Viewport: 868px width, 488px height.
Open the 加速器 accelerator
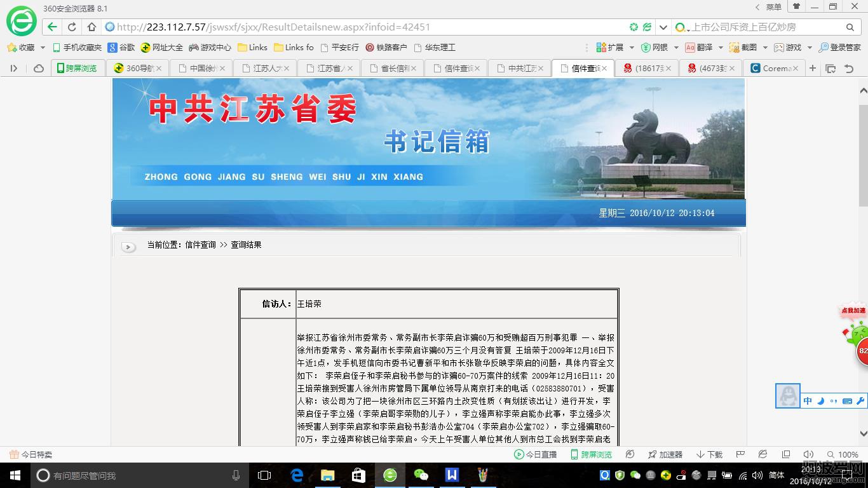pyautogui.click(x=665, y=454)
